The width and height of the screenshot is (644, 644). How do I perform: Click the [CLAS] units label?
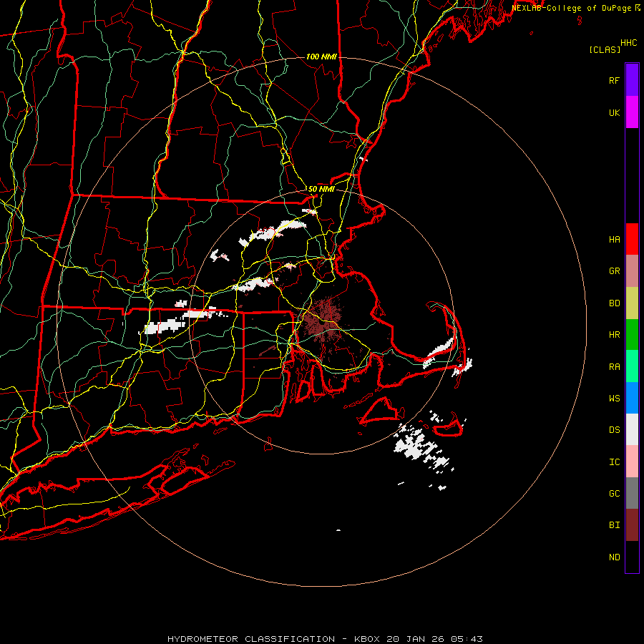(605, 49)
